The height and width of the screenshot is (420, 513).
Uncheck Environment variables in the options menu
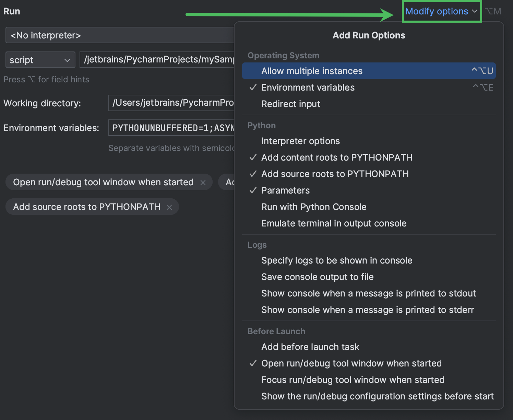tap(308, 87)
